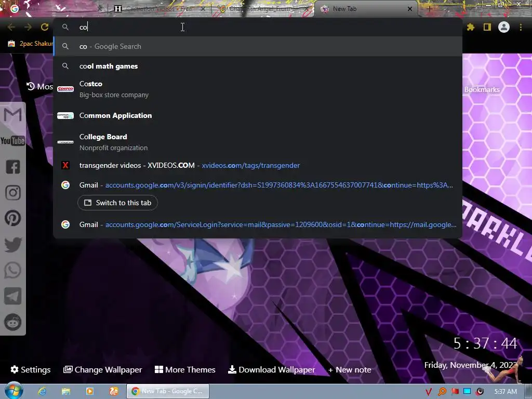Open Gmail v3 signin suggestion

click(258, 185)
